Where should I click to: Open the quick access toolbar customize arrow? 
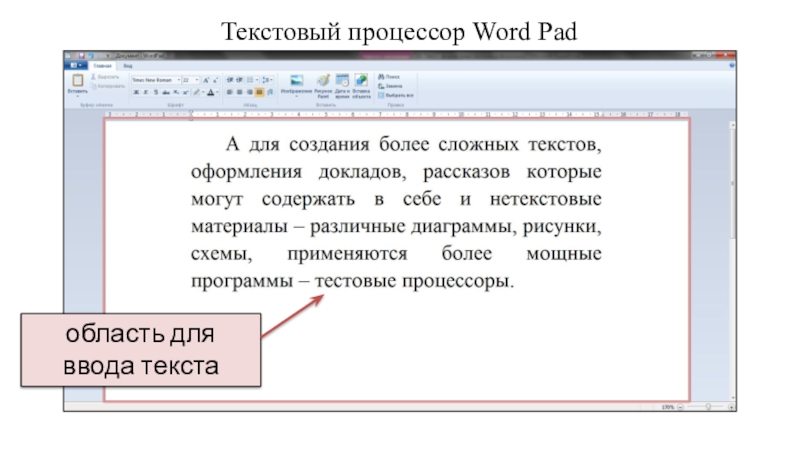point(108,56)
